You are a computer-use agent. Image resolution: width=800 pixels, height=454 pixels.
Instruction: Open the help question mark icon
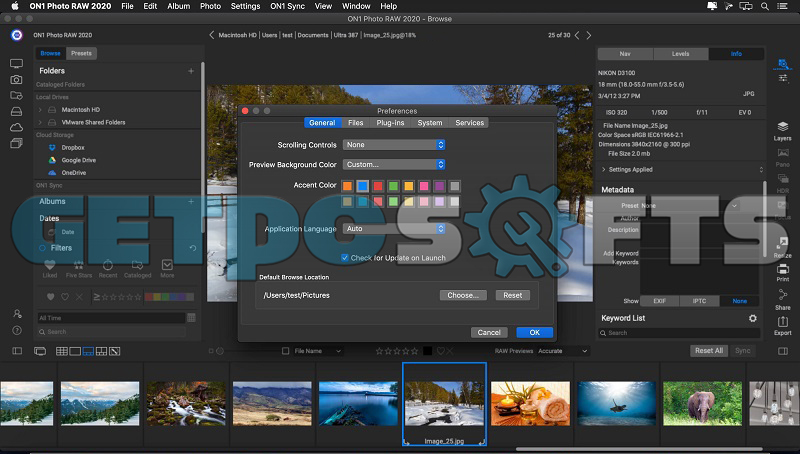17,331
